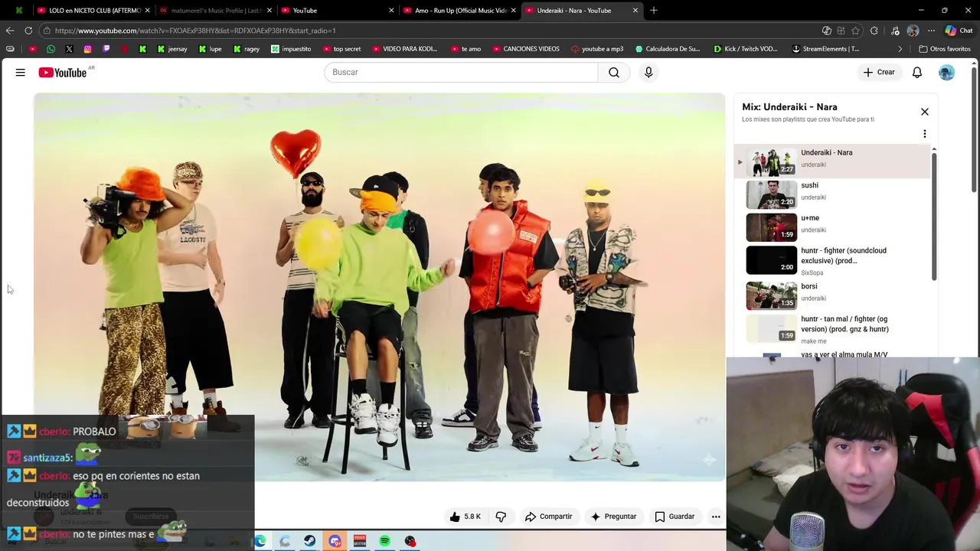Like the video with 5.8 K likes

(x=465, y=517)
